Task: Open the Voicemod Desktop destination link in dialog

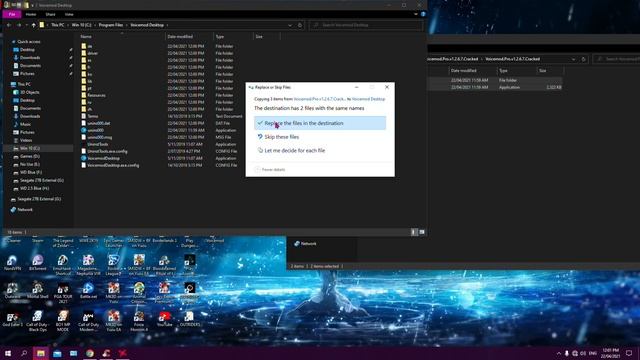Action: pos(368,99)
